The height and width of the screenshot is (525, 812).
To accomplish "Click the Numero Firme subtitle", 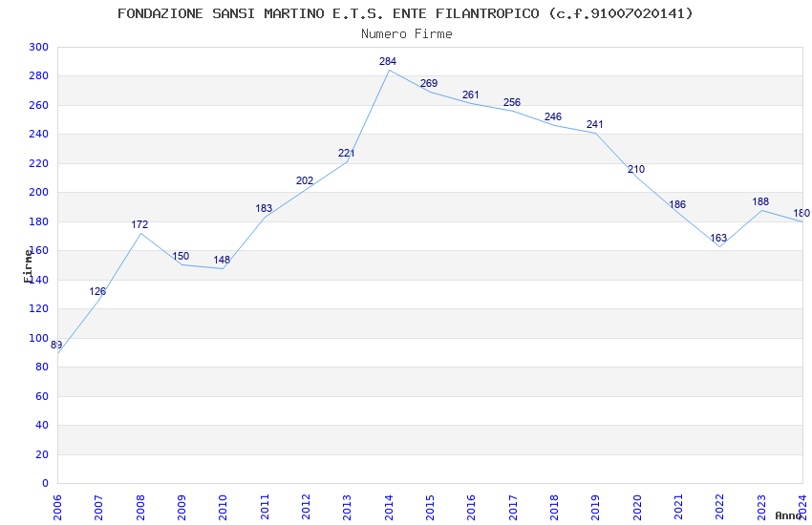I will coord(407,33).
